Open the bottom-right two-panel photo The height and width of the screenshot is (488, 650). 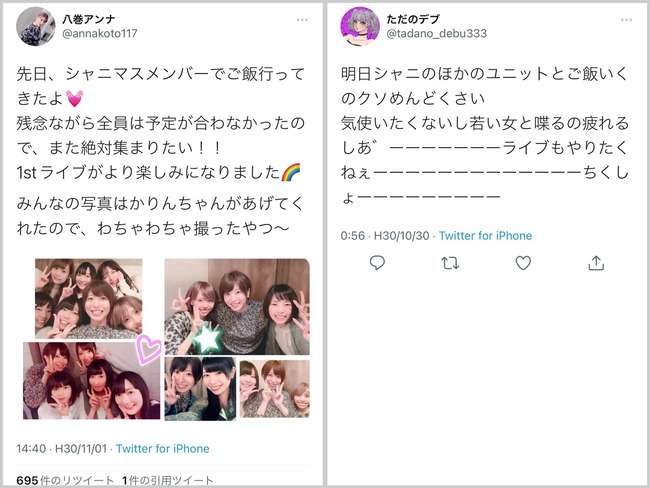point(237,389)
